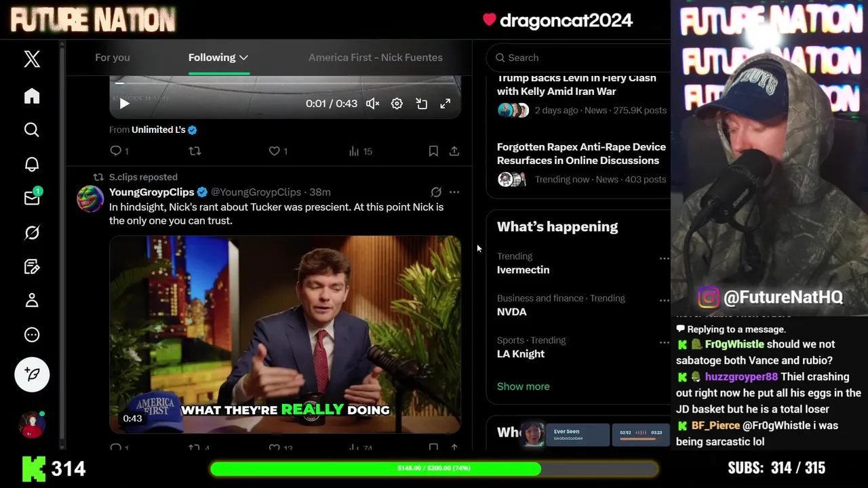Open YoungGroypClips profile avatar
The height and width of the screenshot is (488, 868).
[x=90, y=199]
